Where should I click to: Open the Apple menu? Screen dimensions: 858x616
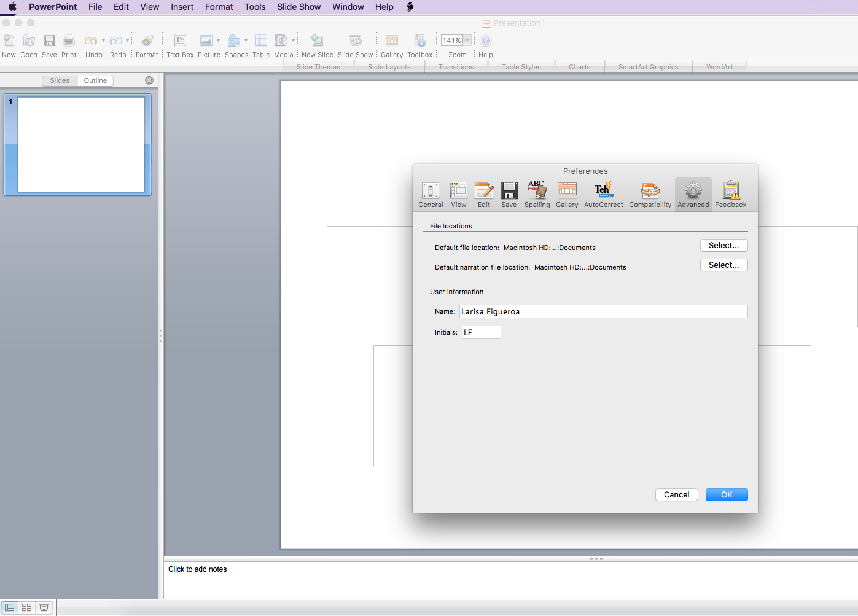(x=12, y=7)
